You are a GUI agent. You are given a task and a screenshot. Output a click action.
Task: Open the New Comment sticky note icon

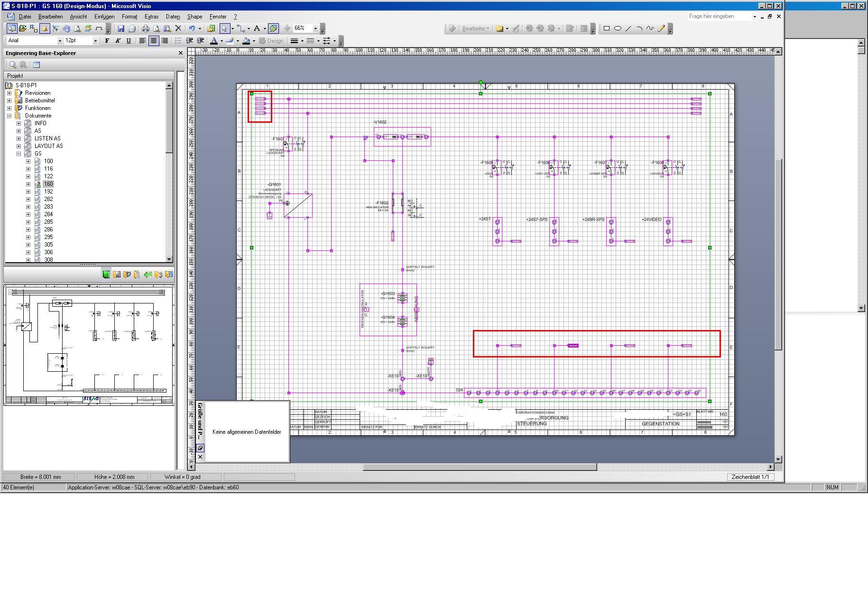click(499, 28)
